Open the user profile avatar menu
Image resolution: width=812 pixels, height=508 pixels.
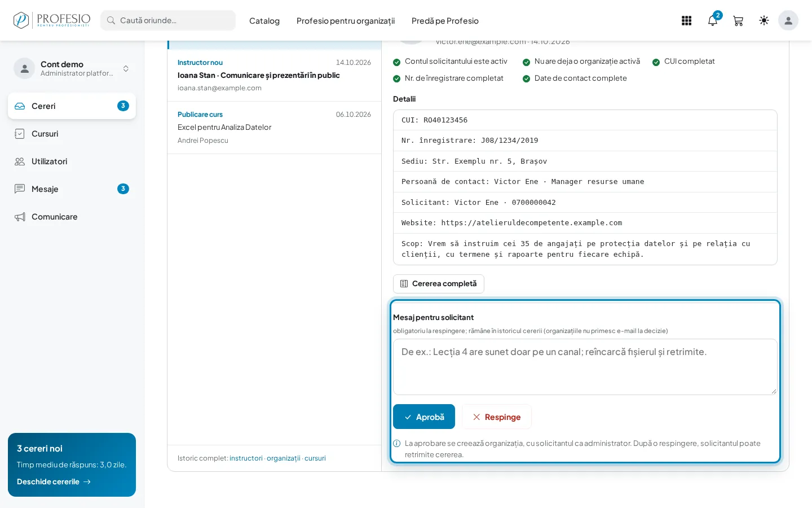click(788, 21)
